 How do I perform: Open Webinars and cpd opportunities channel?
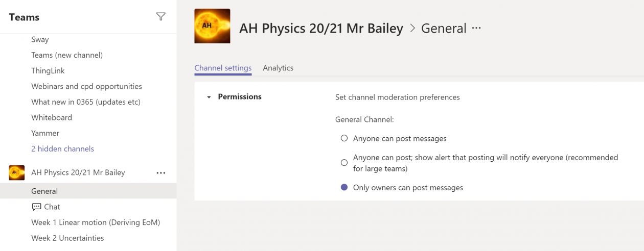[86, 86]
